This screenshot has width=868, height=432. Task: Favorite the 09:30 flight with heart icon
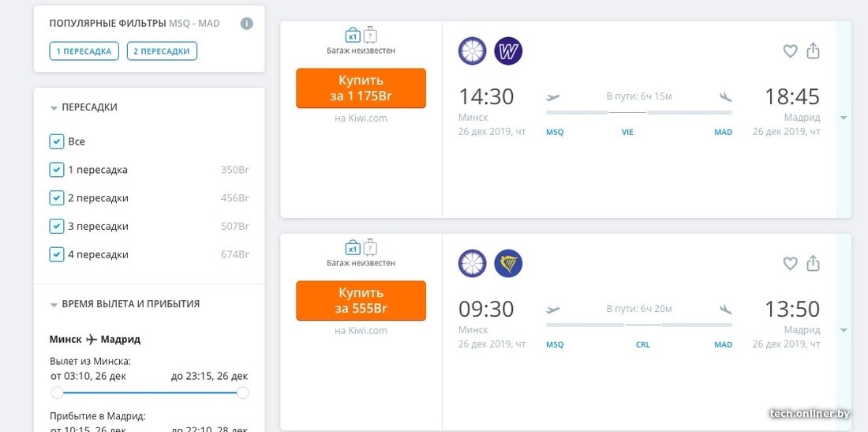coord(790,264)
